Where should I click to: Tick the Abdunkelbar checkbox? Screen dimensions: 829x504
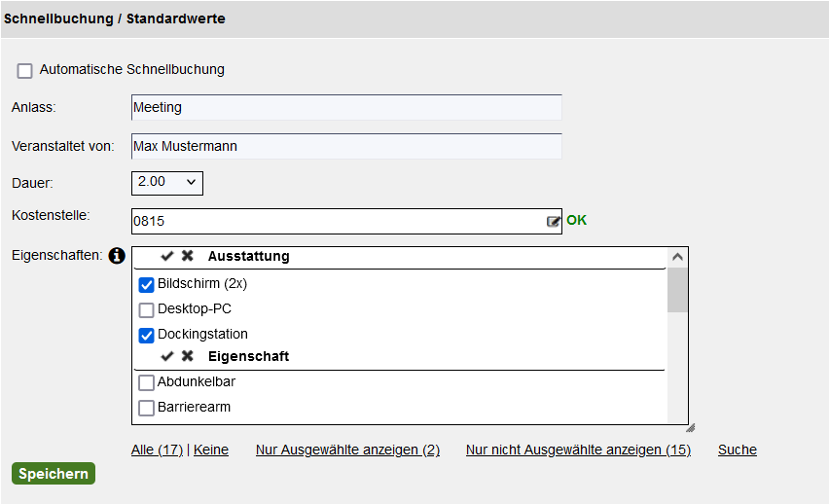[147, 382]
